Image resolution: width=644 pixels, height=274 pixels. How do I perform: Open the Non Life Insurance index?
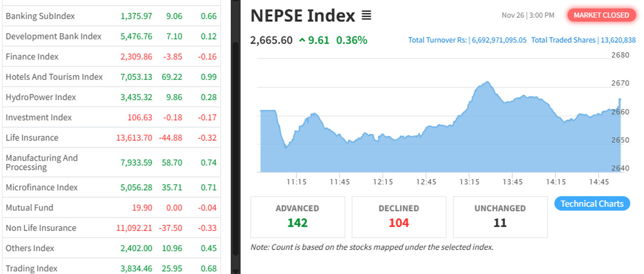(x=41, y=228)
